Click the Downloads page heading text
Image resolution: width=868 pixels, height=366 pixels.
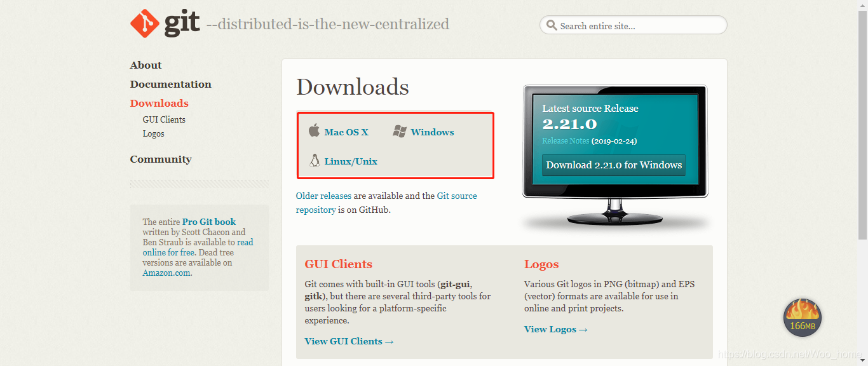pos(353,87)
